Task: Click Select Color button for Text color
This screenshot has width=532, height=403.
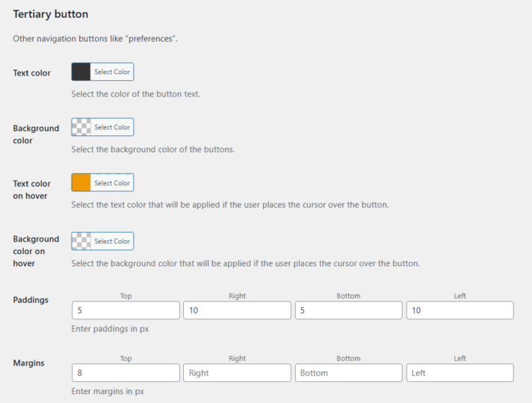Action: point(112,72)
